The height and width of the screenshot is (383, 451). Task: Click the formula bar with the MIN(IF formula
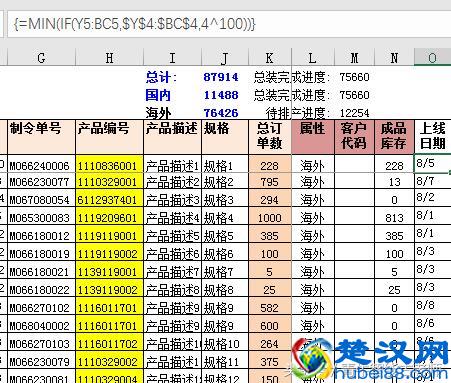pos(228,24)
